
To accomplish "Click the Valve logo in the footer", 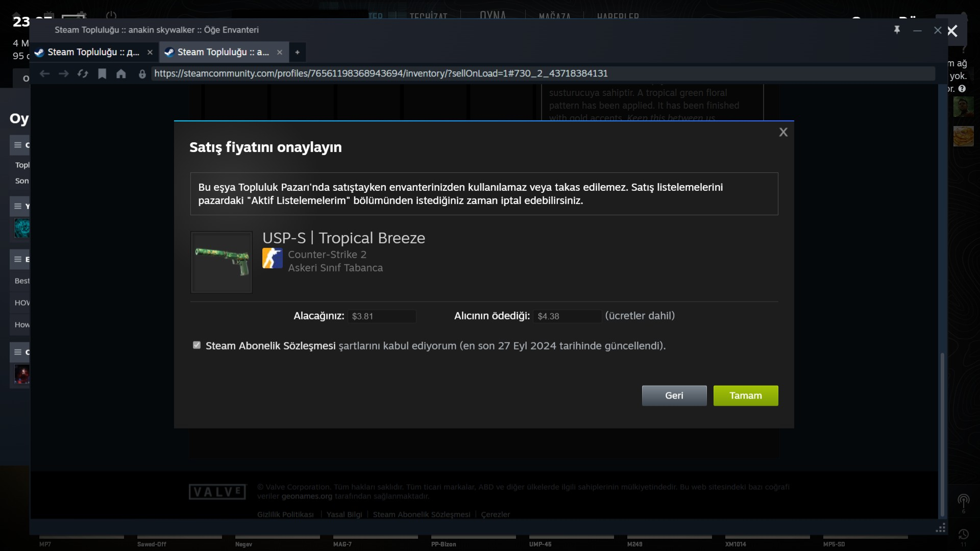I will [217, 492].
